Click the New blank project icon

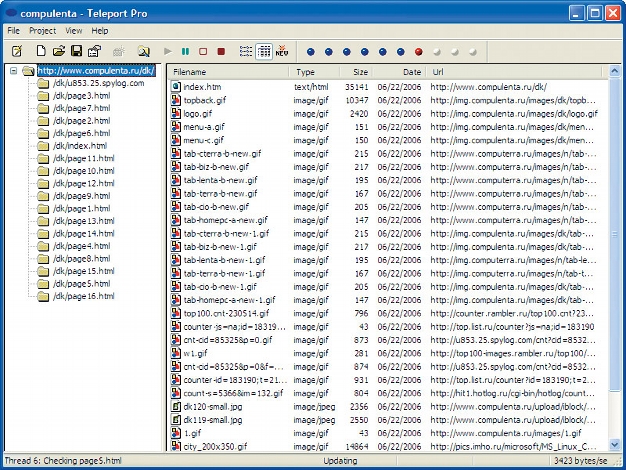point(41,50)
